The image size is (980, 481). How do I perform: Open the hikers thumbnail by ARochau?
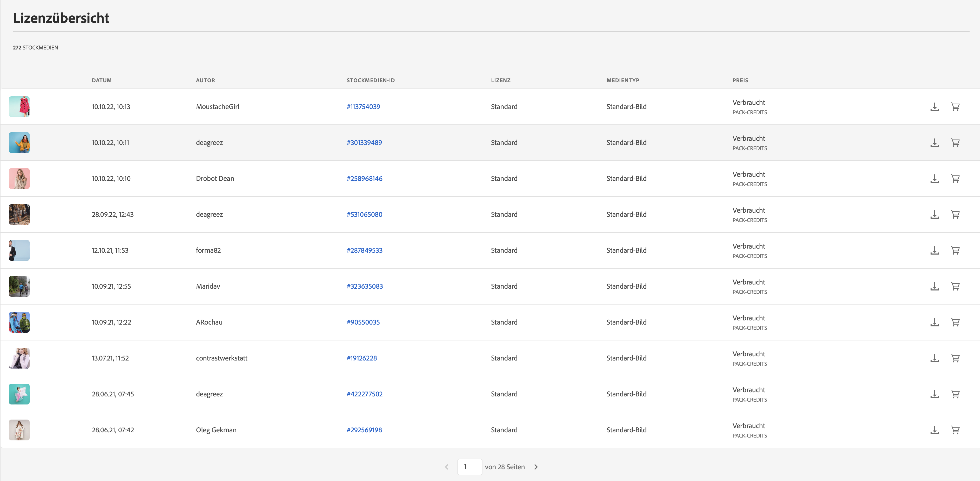coord(20,322)
